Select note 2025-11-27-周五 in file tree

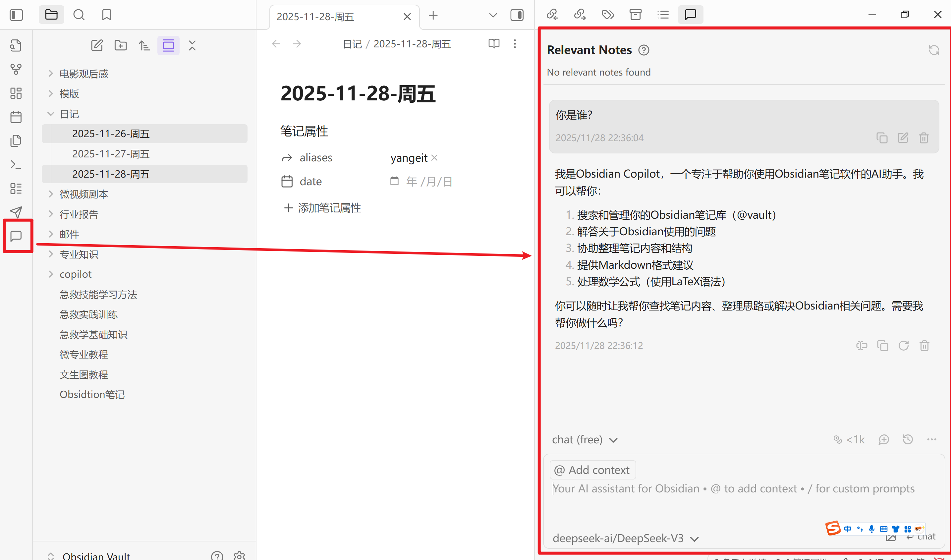coord(111,154)
